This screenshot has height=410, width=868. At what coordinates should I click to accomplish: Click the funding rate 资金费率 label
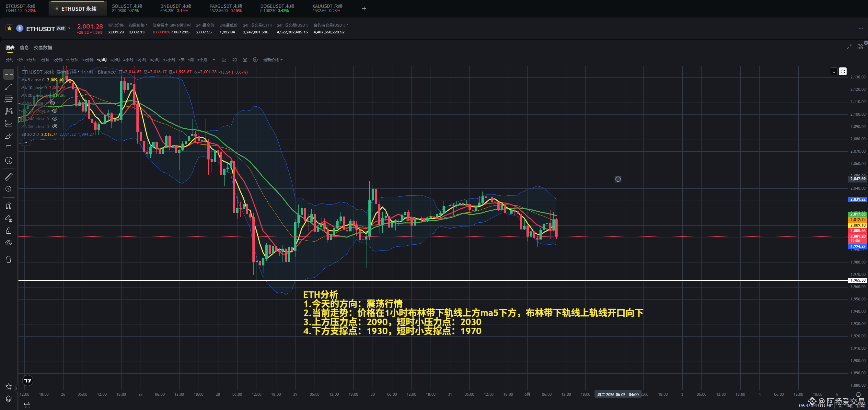[x=171, y=25]
